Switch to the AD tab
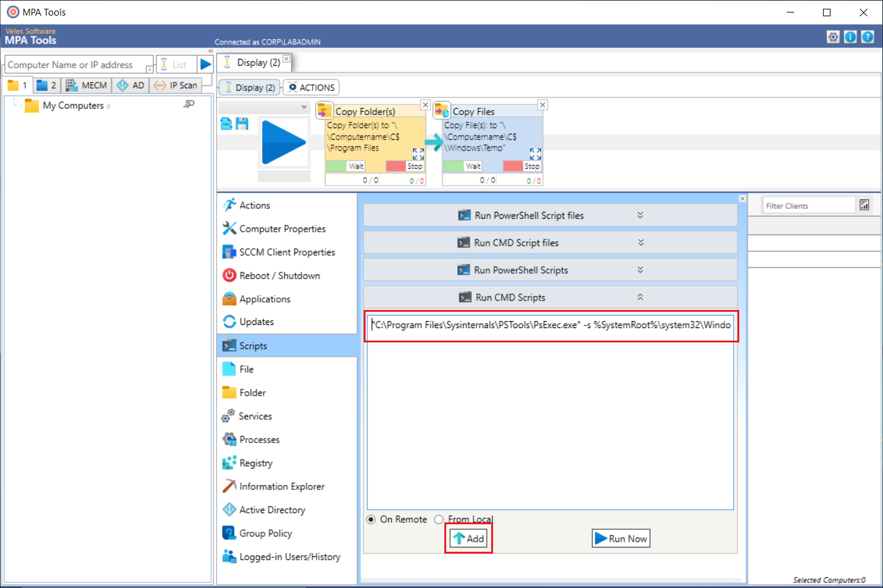Viewport: 883px width, 588px height. pyautogui.click(x=131, y=85)
